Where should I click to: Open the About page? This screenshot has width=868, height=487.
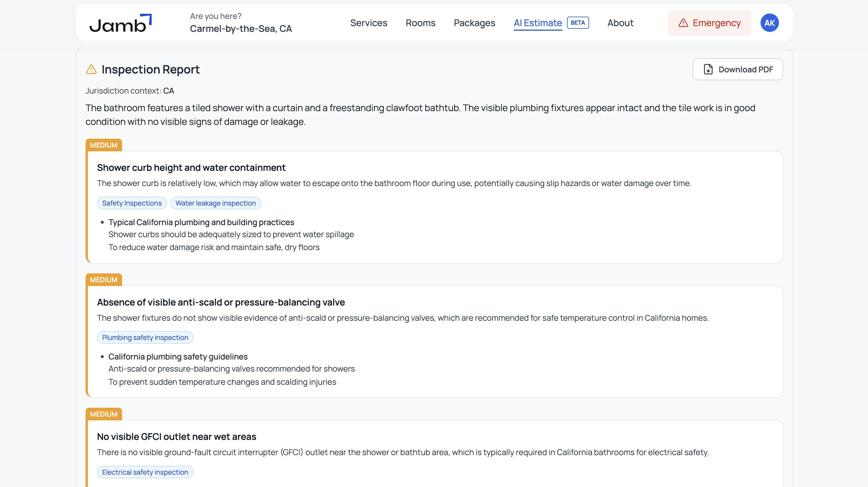[x=620, y=23]
